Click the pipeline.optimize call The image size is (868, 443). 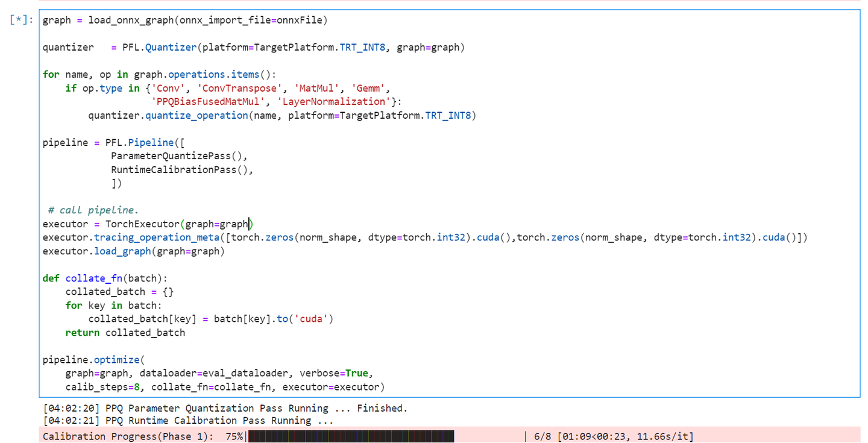[91, 360]
